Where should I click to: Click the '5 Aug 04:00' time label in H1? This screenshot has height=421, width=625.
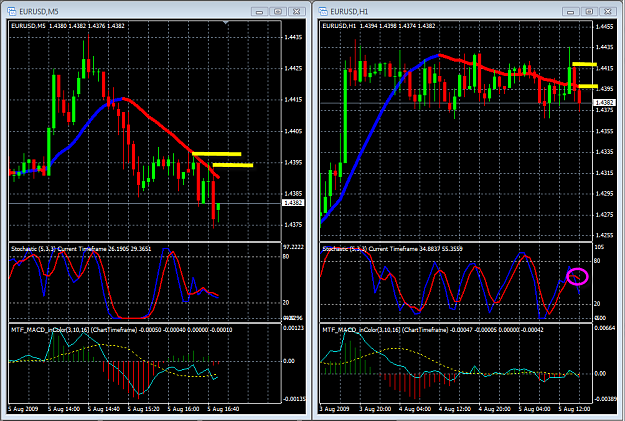coord(535,409)
